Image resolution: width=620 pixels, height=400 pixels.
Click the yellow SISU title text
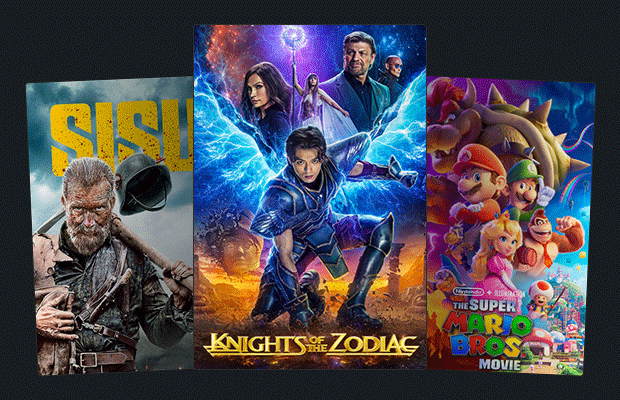(123, 135)
